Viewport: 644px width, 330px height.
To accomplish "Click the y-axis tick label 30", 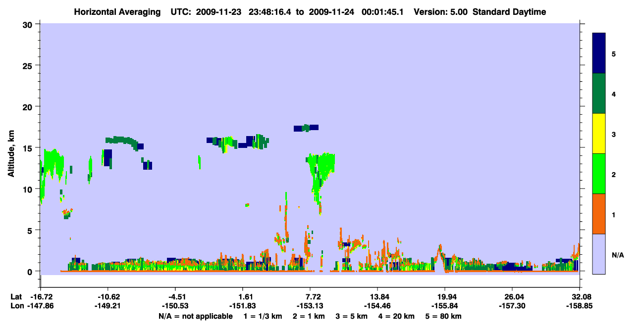I will tap(28, 24).
